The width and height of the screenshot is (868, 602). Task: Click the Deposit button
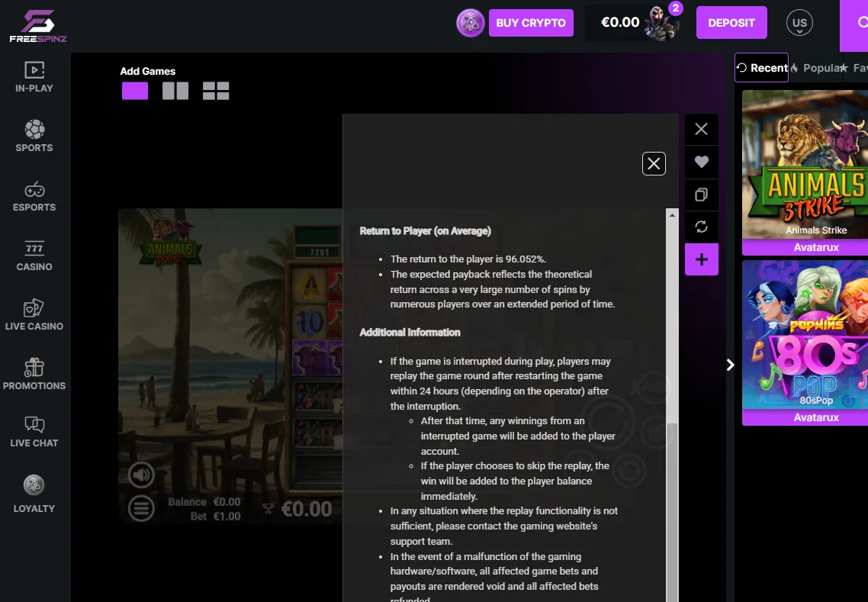tap(731, 23)
